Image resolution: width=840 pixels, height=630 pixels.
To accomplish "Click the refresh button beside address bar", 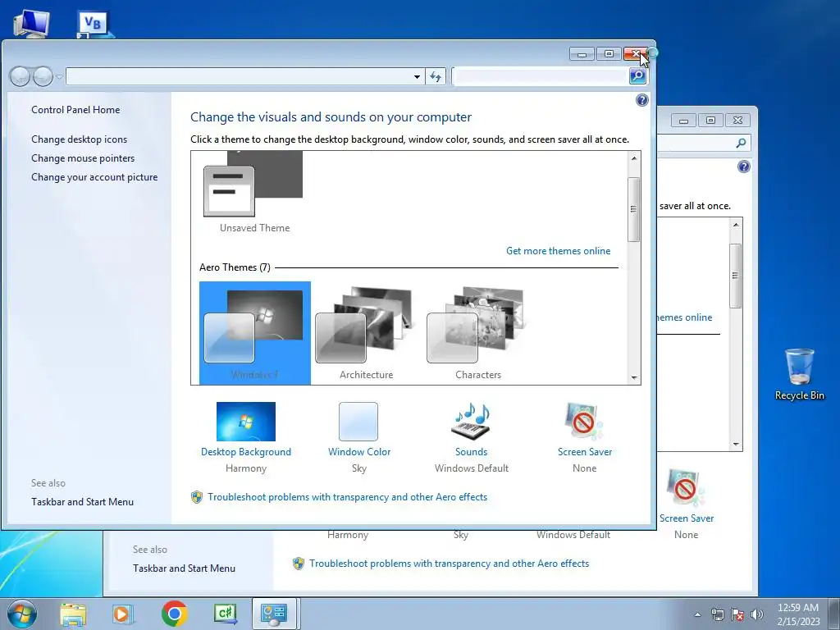I will click(x=436, y=76).
